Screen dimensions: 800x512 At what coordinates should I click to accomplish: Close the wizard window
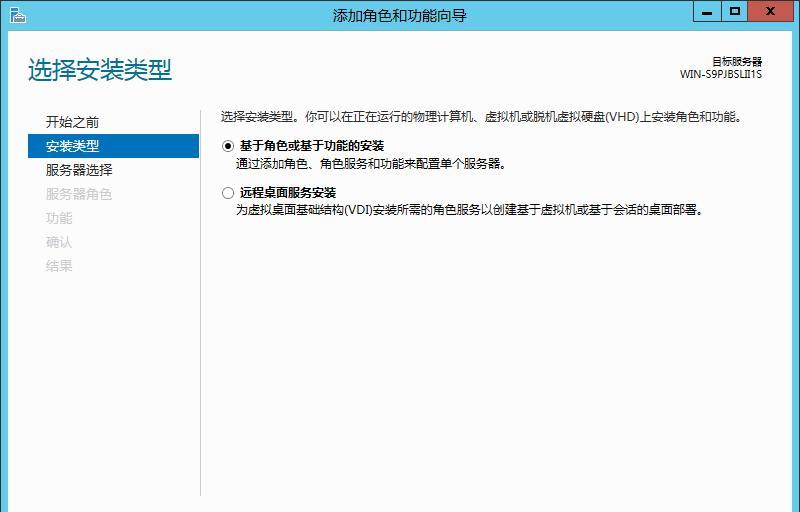point(770,12)
